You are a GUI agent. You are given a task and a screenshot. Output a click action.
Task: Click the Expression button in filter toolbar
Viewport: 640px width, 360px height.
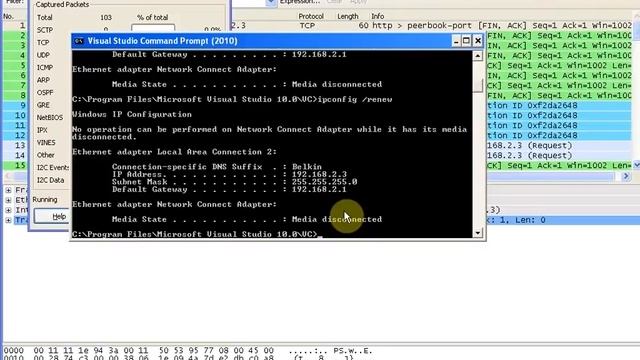point(300,2)
